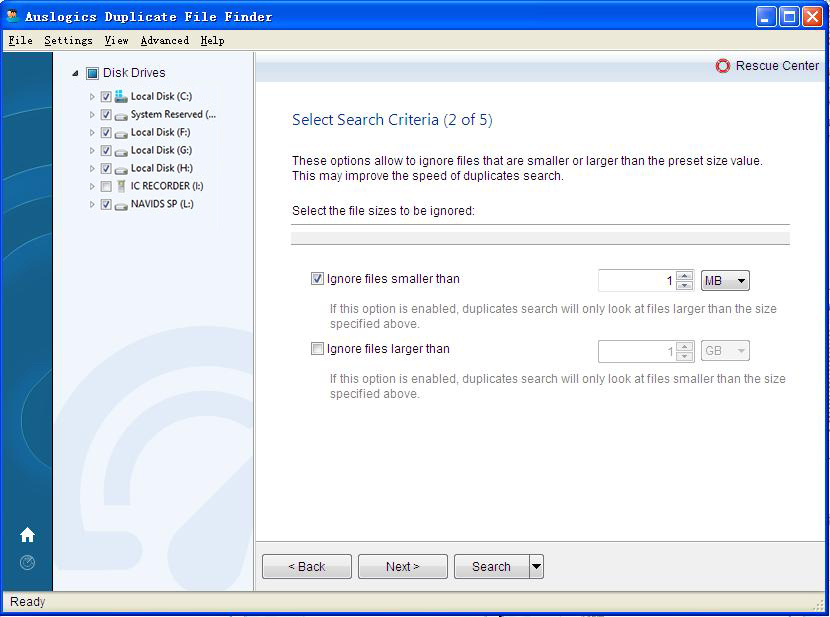Click the Home icon in the sidebar
The height and width of the screenshot is (617, 830).
27,535
